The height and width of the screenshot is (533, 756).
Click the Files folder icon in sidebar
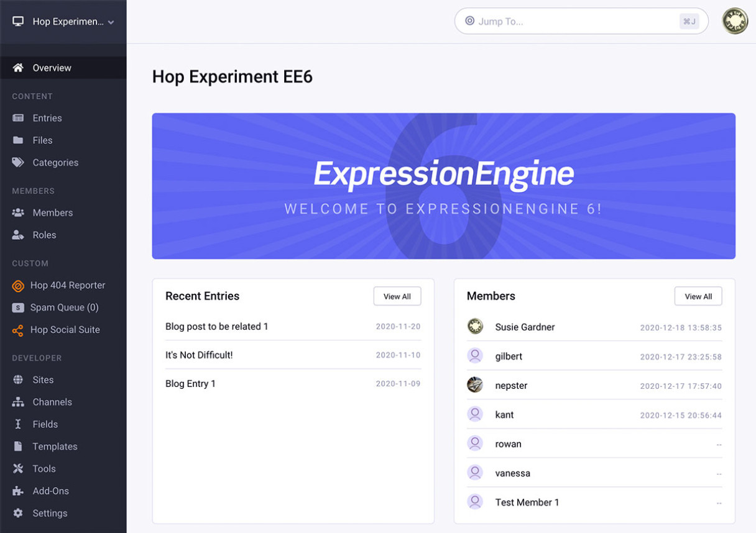click(17, 140)
